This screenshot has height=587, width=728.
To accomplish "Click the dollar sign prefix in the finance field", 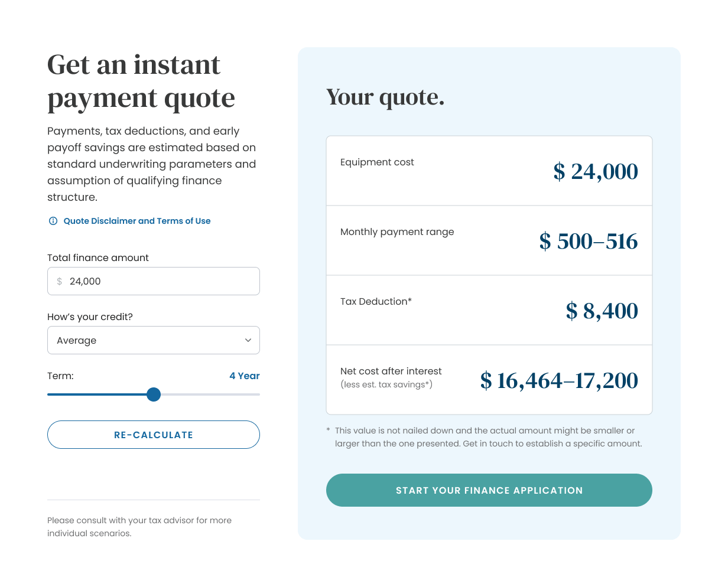I will point(59,282).
